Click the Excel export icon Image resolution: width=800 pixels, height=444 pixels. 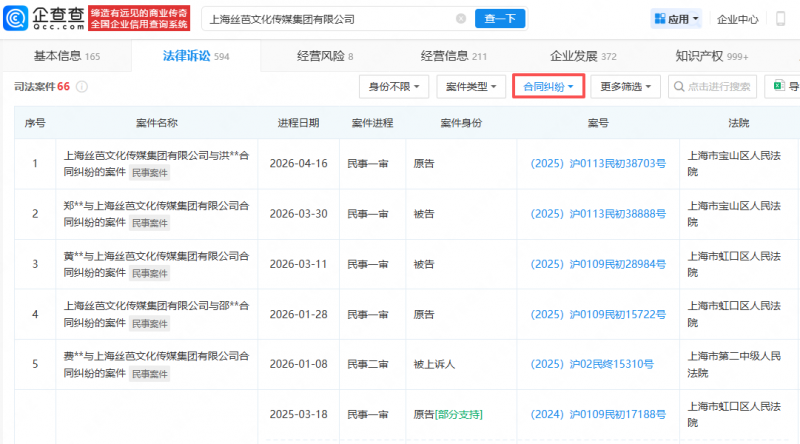point(779,86)
